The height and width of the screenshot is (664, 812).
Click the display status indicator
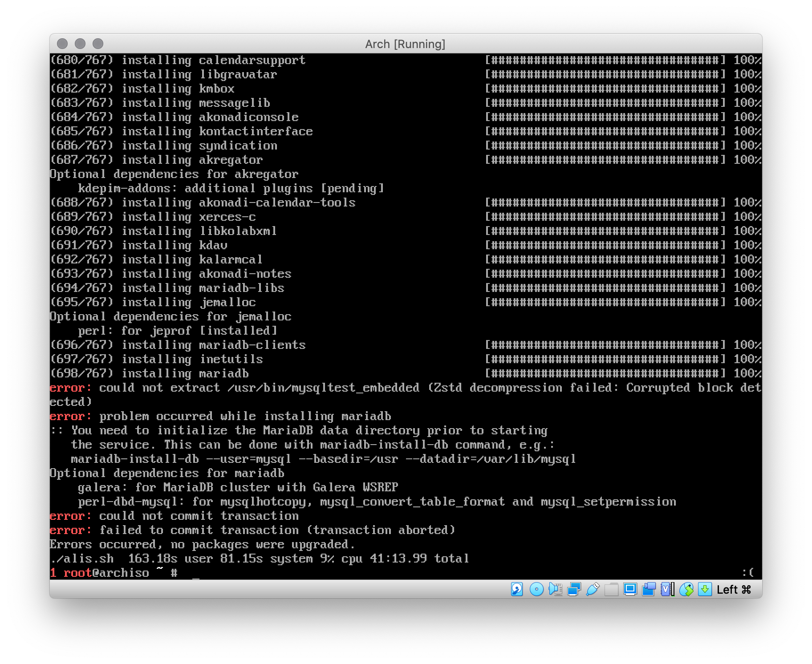[x=629, y=589]
